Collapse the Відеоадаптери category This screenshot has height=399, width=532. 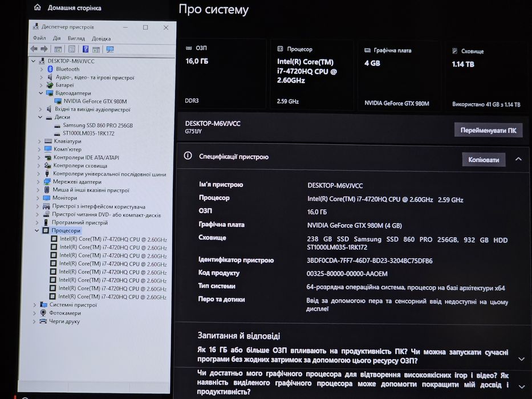click(x=41, y=93)
